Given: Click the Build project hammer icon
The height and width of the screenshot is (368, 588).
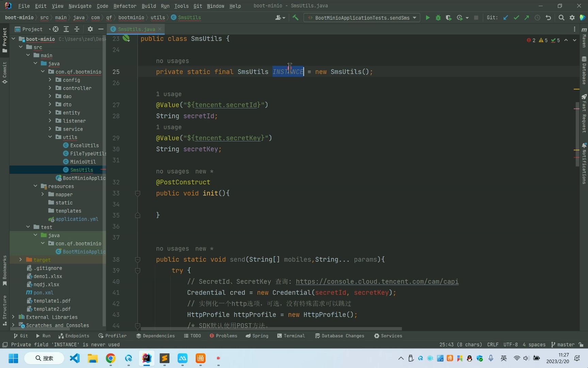Looking at the screenshot, I should (x=295, y=18).
